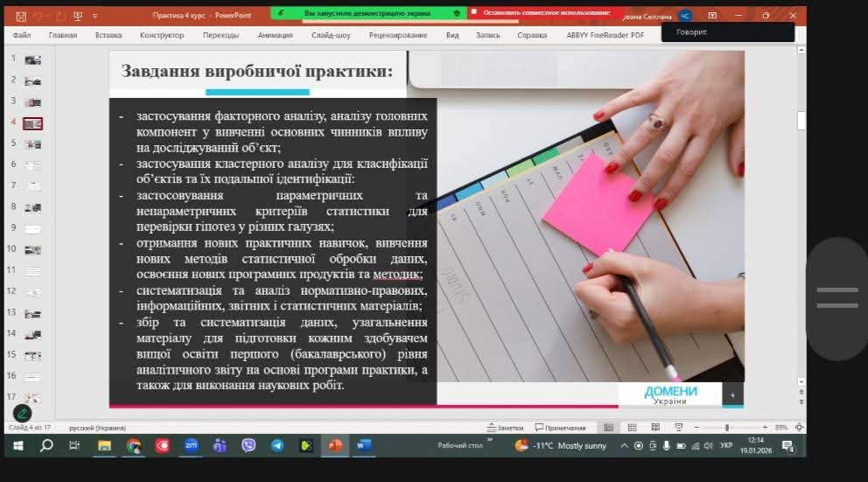Open the Примечания comments button
The width and height of the screenshot is (868, 482).
[560, 427]
